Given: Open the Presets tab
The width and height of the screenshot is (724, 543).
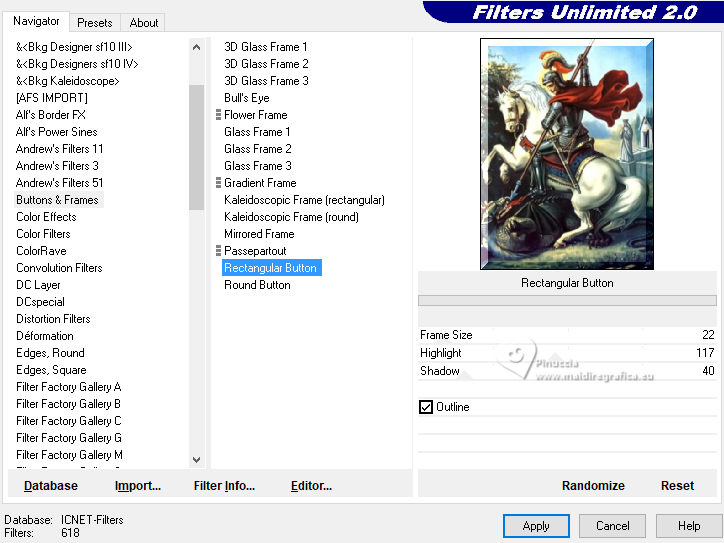Looking at the screenshot, I should click(95, 23).
